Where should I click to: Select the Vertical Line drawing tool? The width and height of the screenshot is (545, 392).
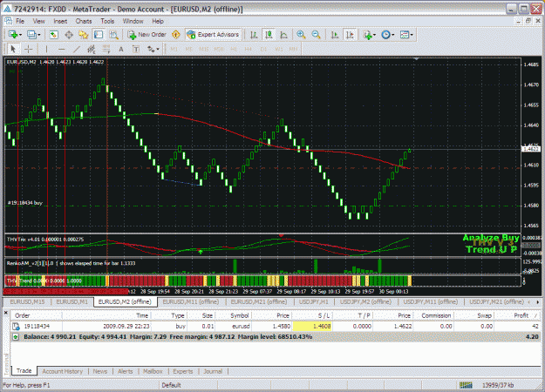coord(46,50)
